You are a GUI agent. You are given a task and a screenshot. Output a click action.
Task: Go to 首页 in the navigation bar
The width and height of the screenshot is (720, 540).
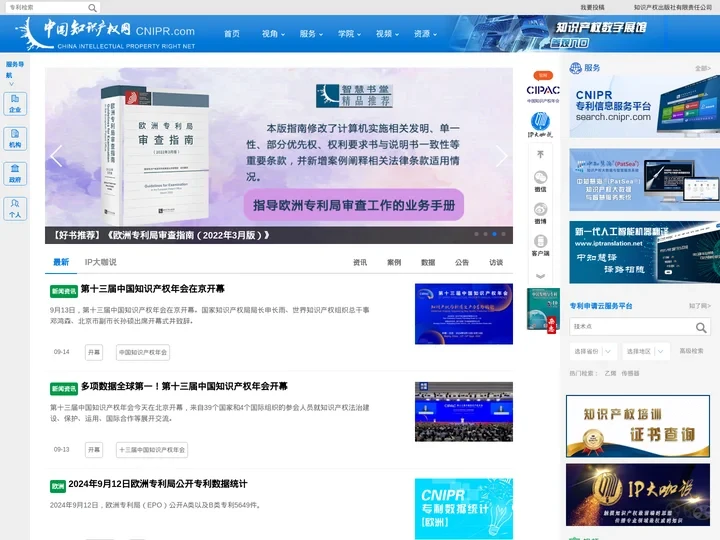coord(232,34)
